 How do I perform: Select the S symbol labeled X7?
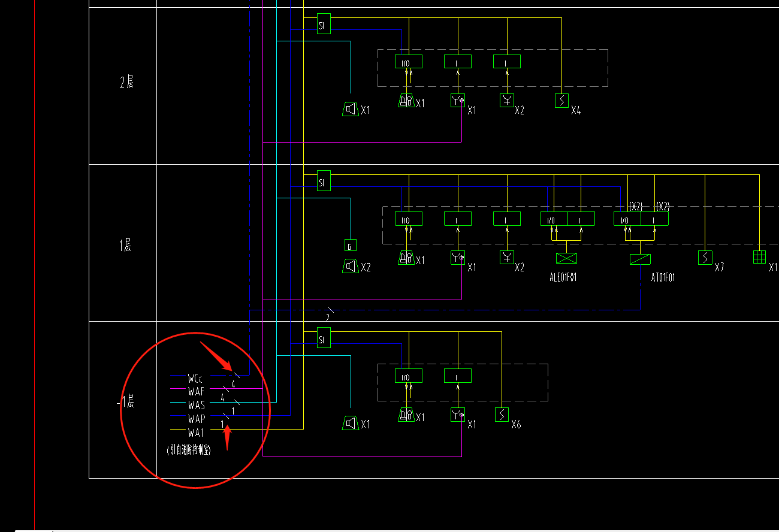click(x=705, y=258)
